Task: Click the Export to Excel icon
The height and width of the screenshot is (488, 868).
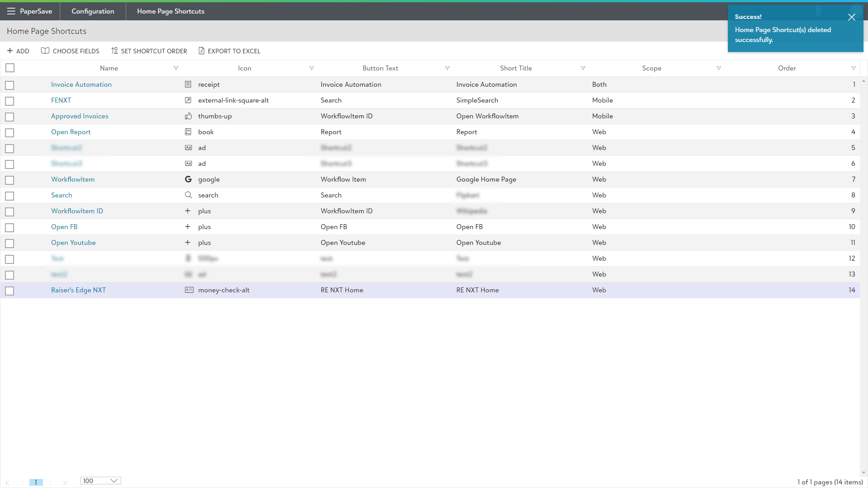Action: [x=202, y=51]
